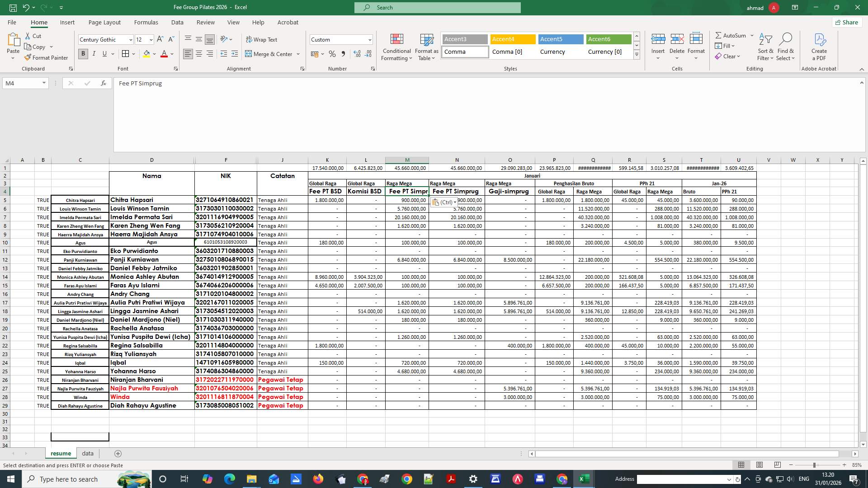This screenshot has width=868, height=488.
Task: Click the Wrap Text icon
Action: (262, 39)
